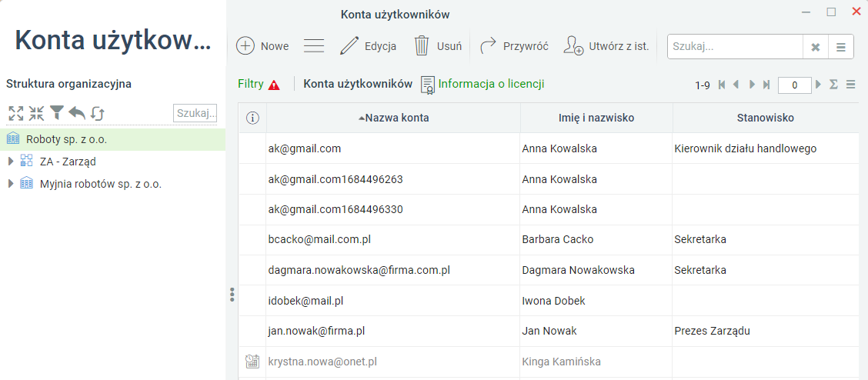Open the three-line menu beside Nowe
Viewport: 868px width, 380px height.
[x=314, y=46]
